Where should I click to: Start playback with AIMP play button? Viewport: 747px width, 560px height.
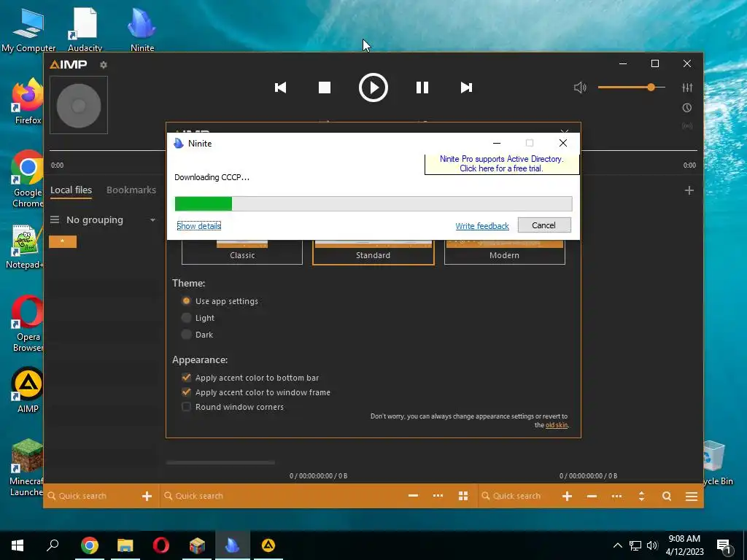[373, 87]
